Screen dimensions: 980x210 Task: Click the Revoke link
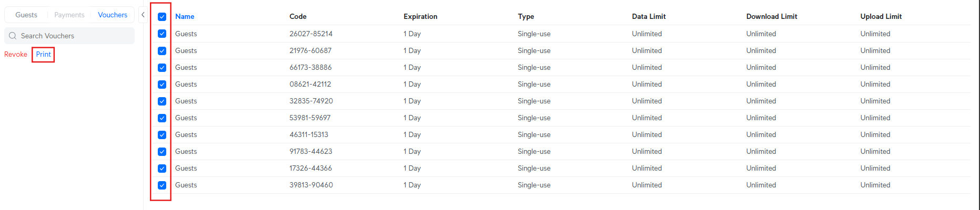click(16, 54)
